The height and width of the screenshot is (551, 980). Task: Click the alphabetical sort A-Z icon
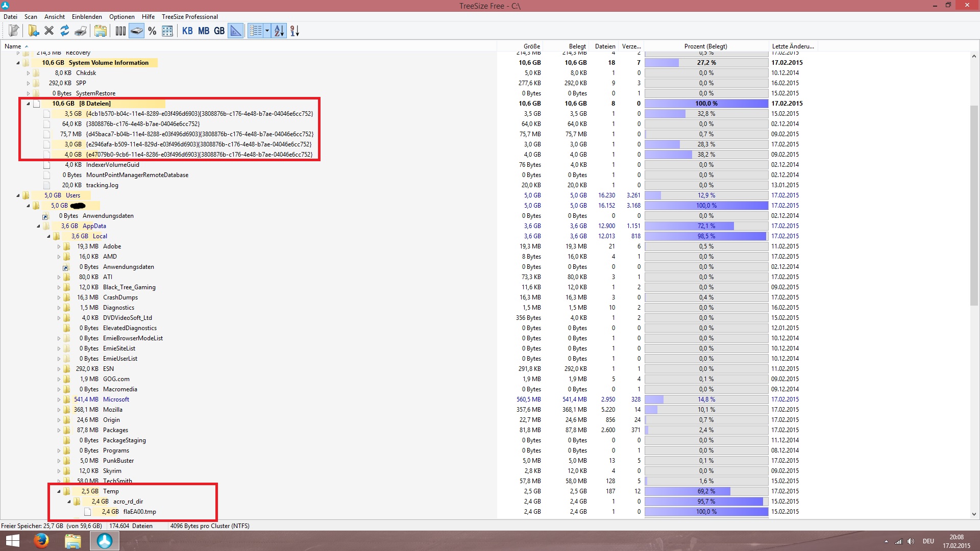(x=279, y=31)
